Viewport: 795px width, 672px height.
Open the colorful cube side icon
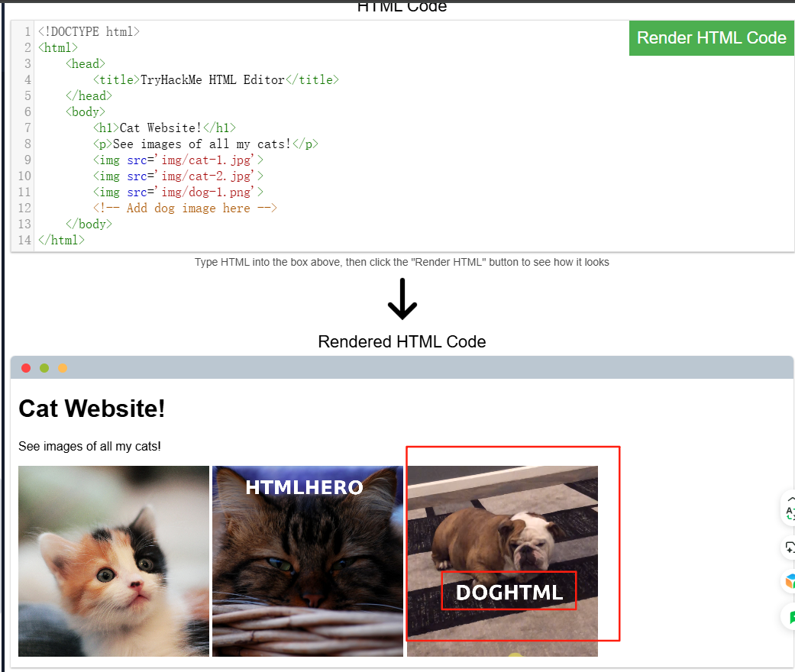tap(790, 581)
